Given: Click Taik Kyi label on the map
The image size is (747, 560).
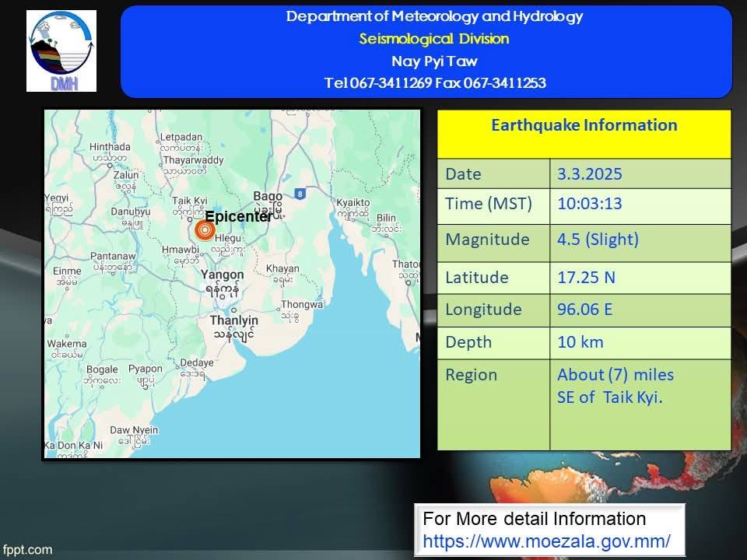Looking at the screenshot, I should pos(190,201).
